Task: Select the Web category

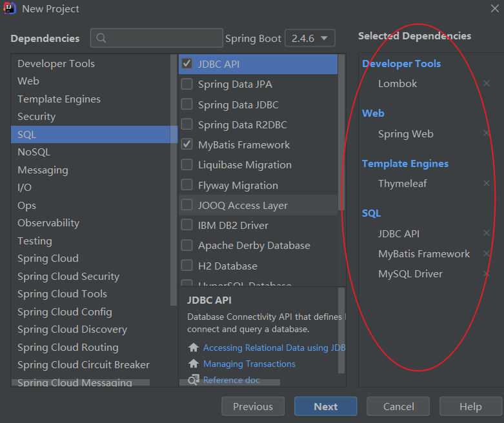Action: coord(91,81)
